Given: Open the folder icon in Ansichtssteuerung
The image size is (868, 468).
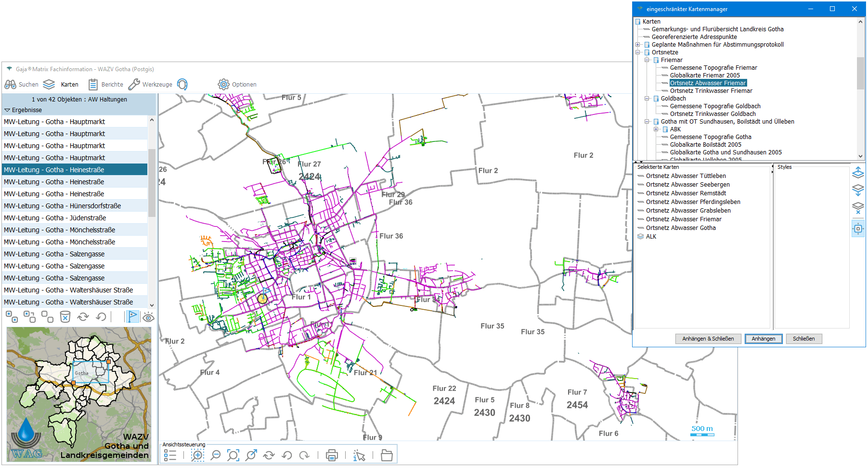Looking at the screenshot, I should 387,455.
